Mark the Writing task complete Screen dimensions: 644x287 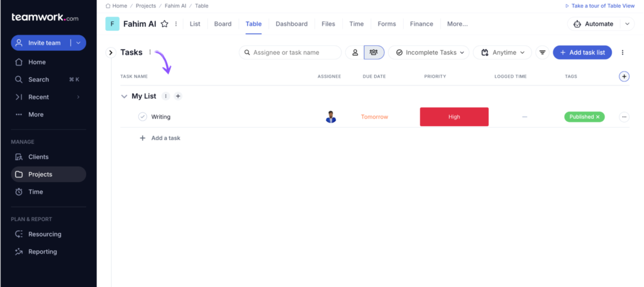(x=143, y=117)
